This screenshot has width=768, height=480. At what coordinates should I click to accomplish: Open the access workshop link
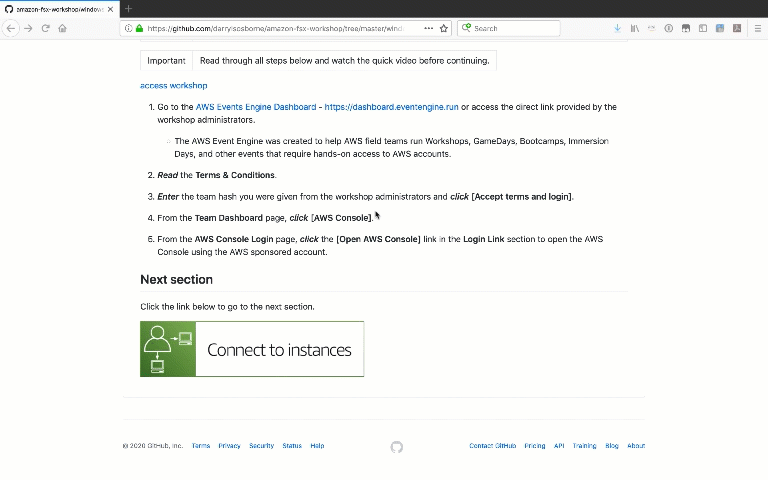pos(173,86)
